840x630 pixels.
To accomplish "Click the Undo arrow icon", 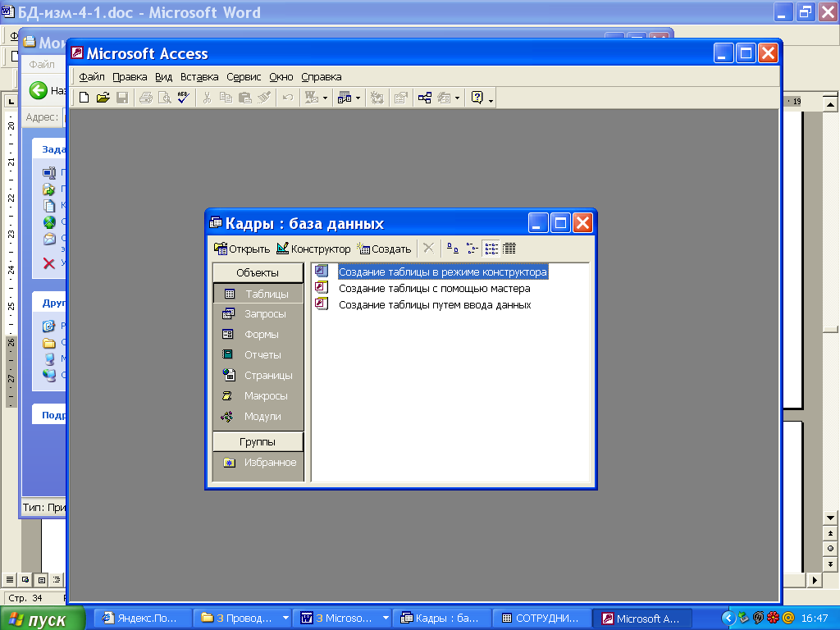I will pyautogui.click(x=288, y=98).
